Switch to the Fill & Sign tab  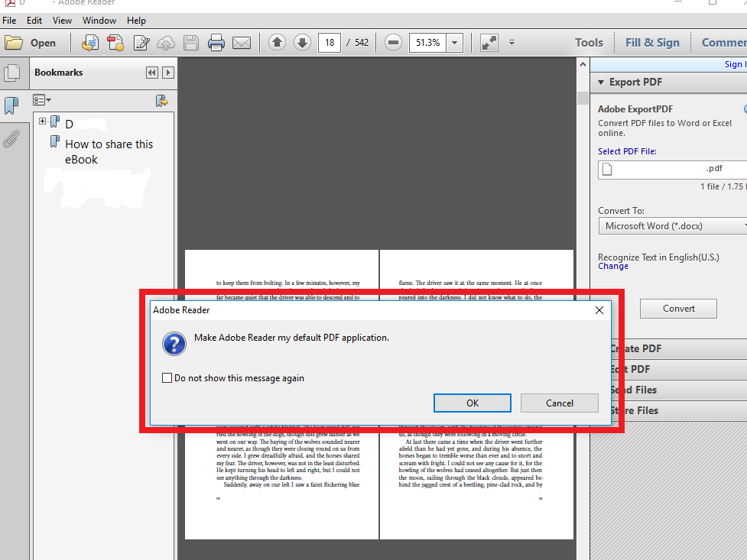pos(652,42)
